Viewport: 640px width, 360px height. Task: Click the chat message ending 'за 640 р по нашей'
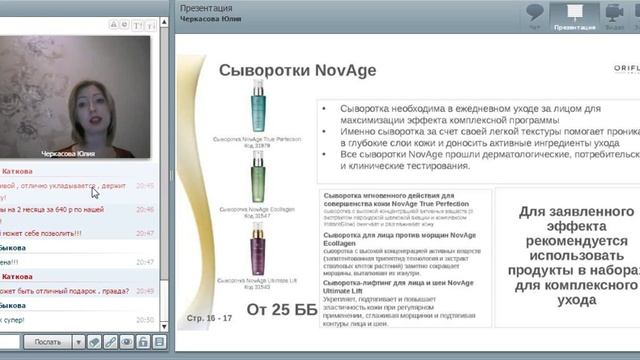(52, 209)
